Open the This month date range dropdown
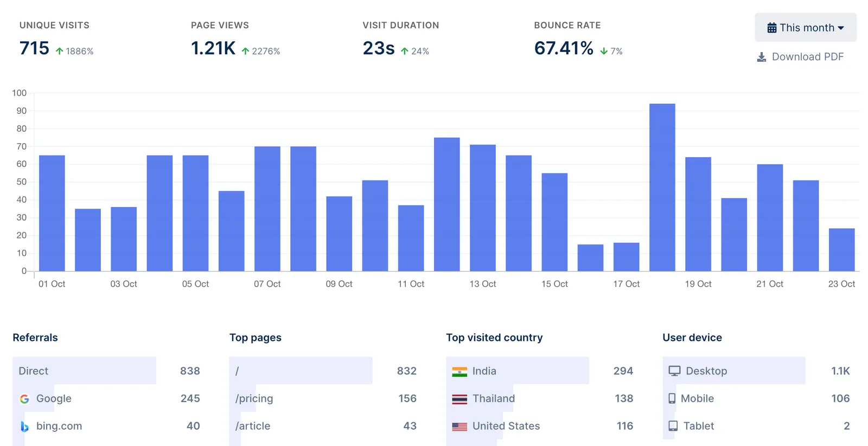Viewport: 868px width, 446px height. tap(806, 28)
